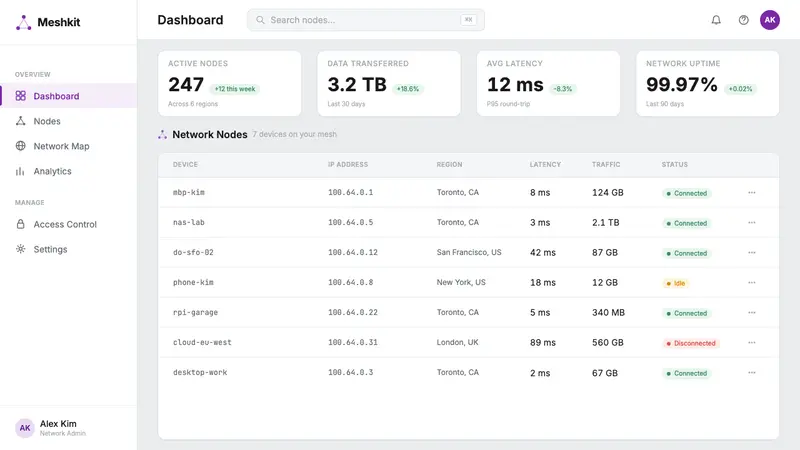Select the Avg Latency 12 ms card

pyautogui.click(x=548, y=83)
